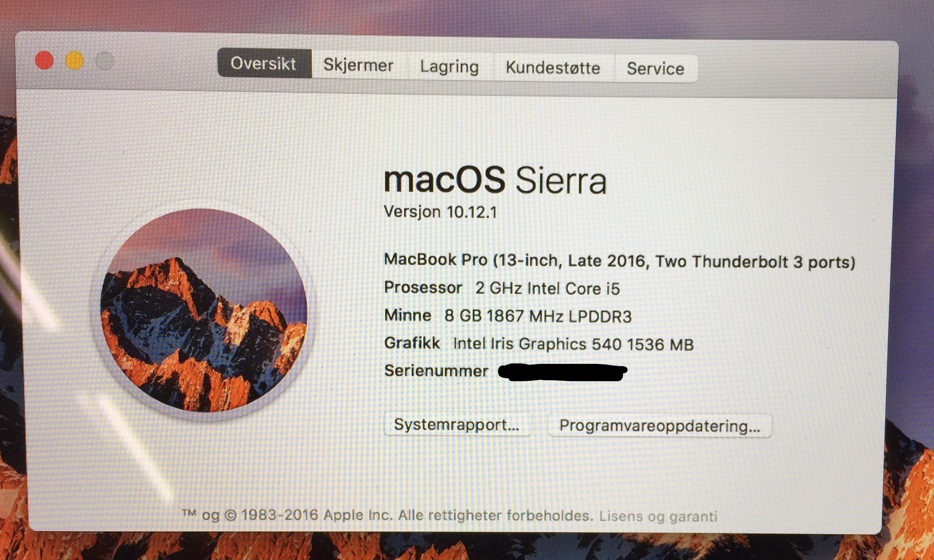The image size is (934, 560).
Task: Minimize window using yellow button
Action: click(x=74, y=61)
